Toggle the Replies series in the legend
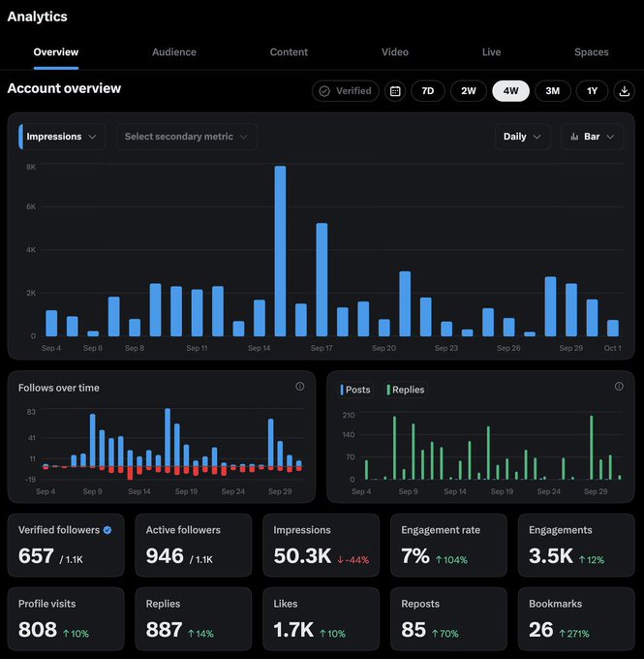 406,390
